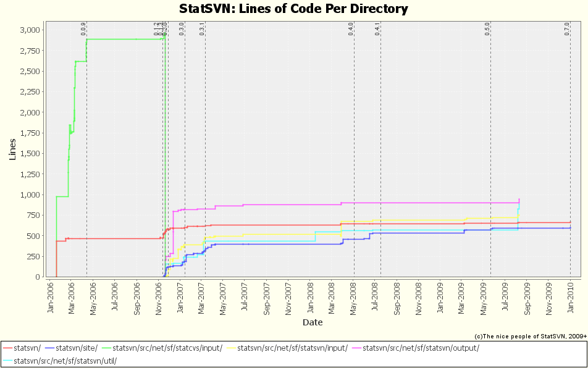The height and width of the screenshot is (368, 588).
Task: Click the Mar-2007 x-axis label
Action: click(x=201, y=298)
